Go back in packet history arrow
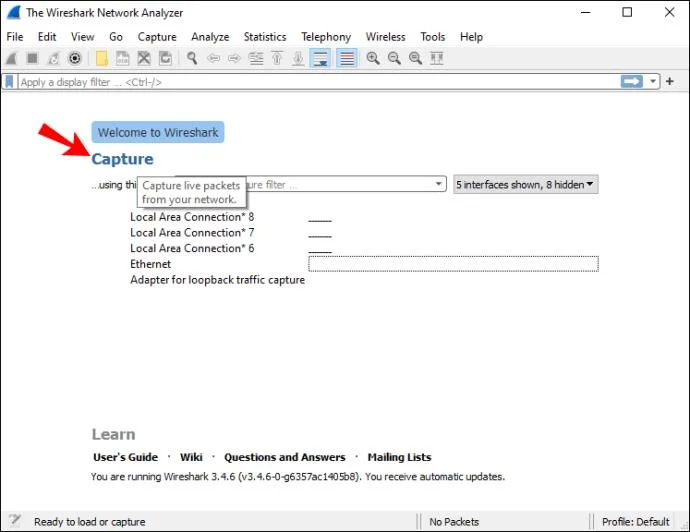Viewport: 690px width, 532px height. click(x=213, y=58)
